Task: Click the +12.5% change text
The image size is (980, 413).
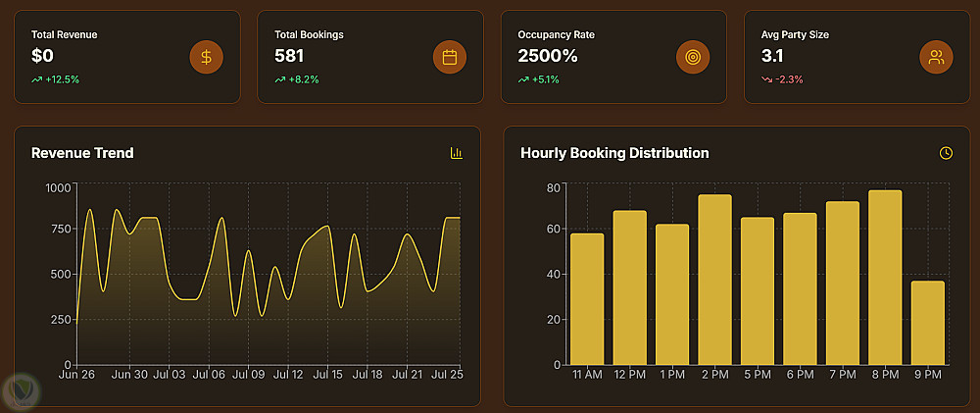Action: 62,80
